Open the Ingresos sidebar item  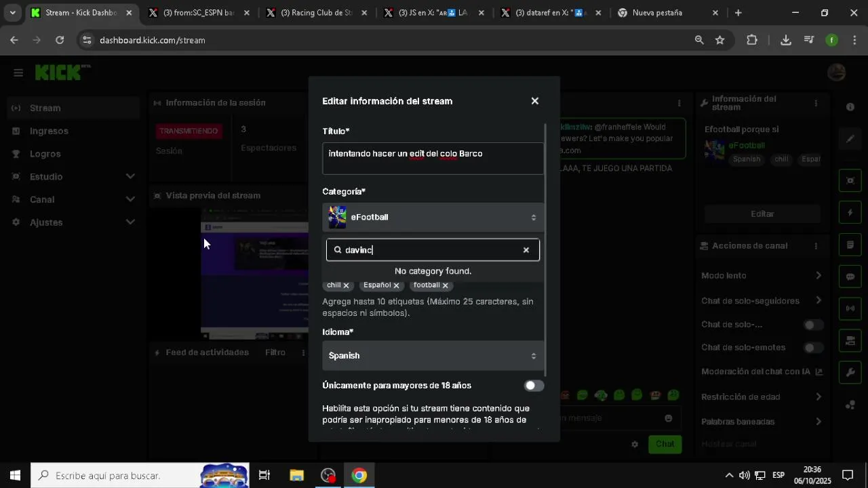point(73,131)
